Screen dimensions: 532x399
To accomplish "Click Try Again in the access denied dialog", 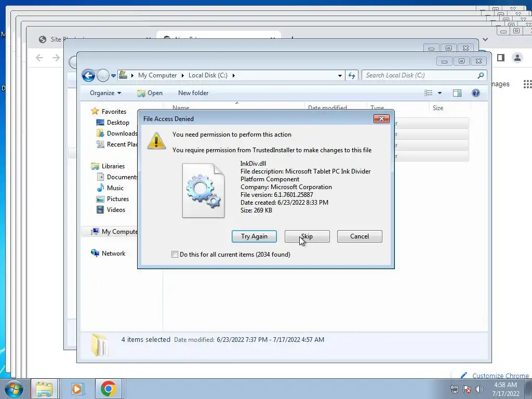I will coord(254,236).
